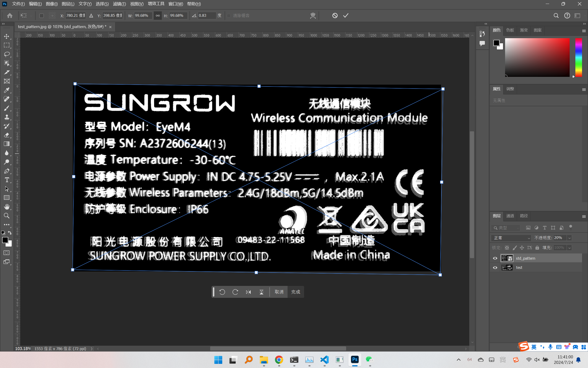Open the 滤镜 (Filter) menu
588x368 pixels.
point(119,4)
